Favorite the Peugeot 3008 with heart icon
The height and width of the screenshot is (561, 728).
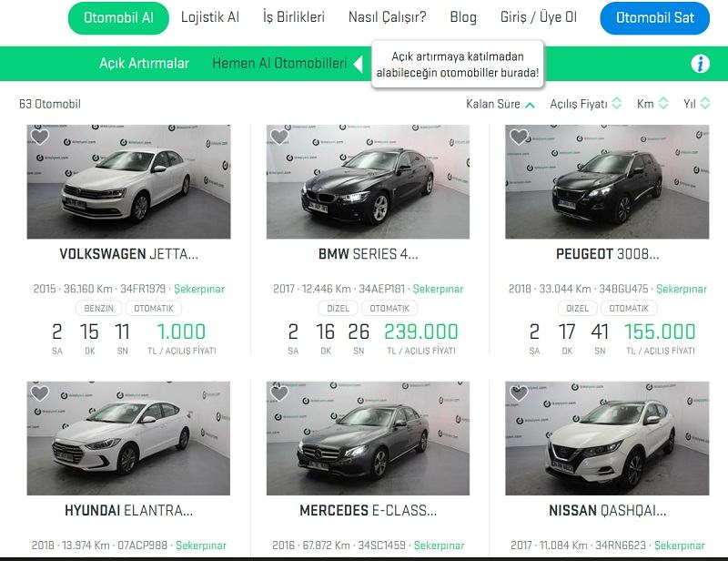[519, 137]
